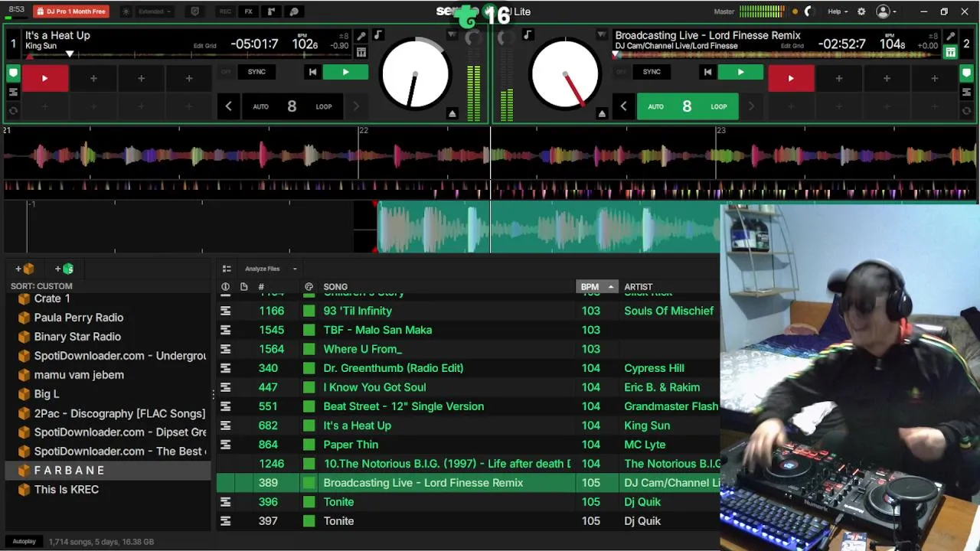Viewport: 980px width, 551px height.
Task: Jump to start of deck 2 track
Action: (707, 72)
